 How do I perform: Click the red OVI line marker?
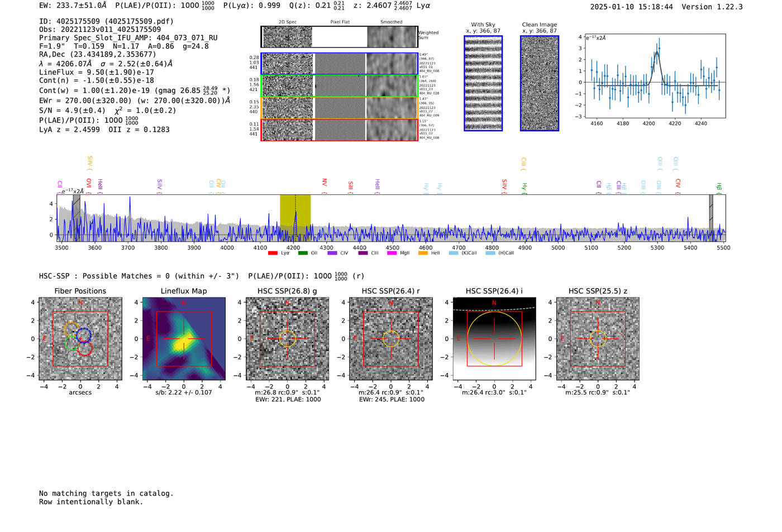click(89, 186)
